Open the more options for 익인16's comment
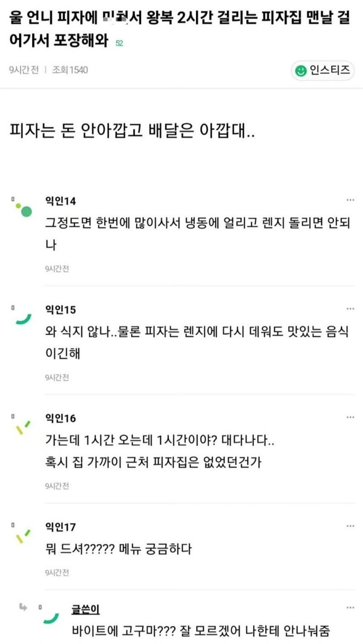This screenshot has height=644, width=363. pos(350,418)
